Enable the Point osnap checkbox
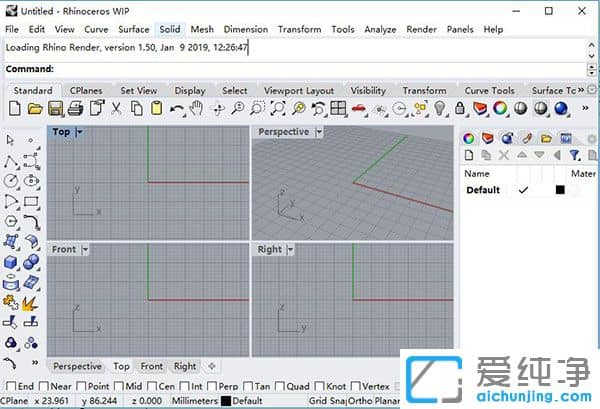This screenshot has height=409, width=600. click(81, 386)
